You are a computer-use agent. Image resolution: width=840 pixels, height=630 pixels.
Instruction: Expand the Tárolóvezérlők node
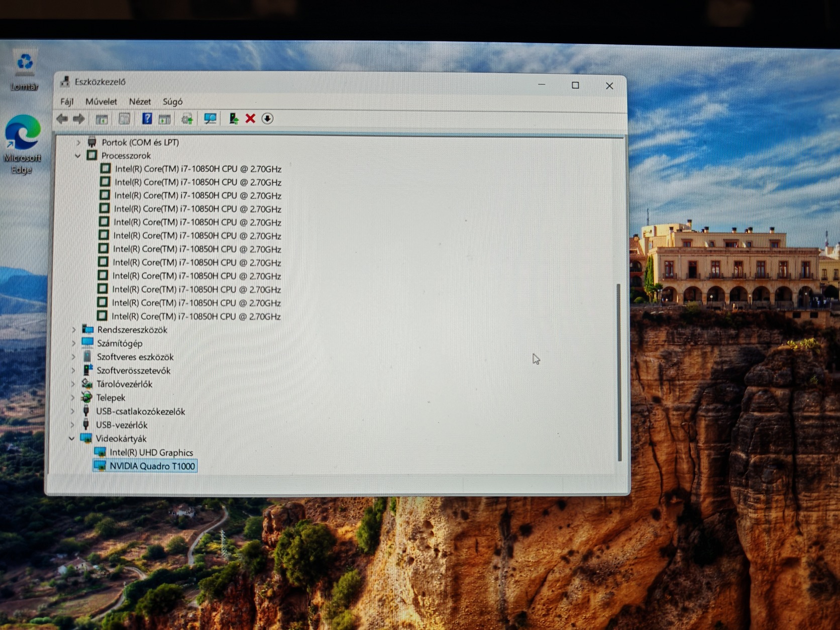pyautogui.click(x=73, y=384)
